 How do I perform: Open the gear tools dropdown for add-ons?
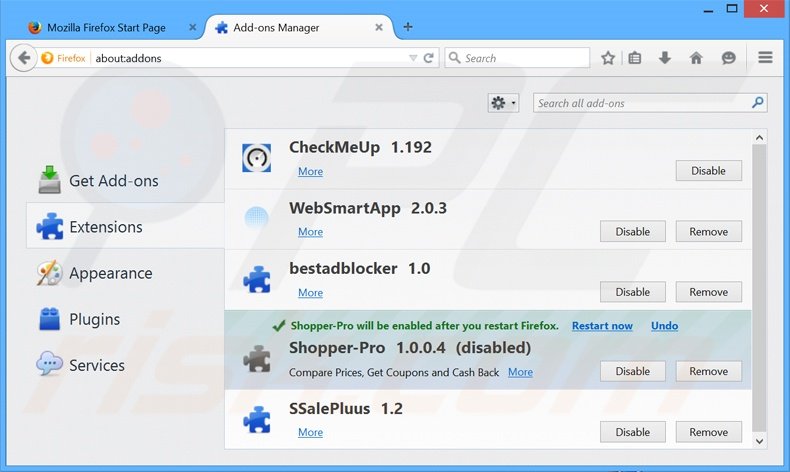(503, 103)
